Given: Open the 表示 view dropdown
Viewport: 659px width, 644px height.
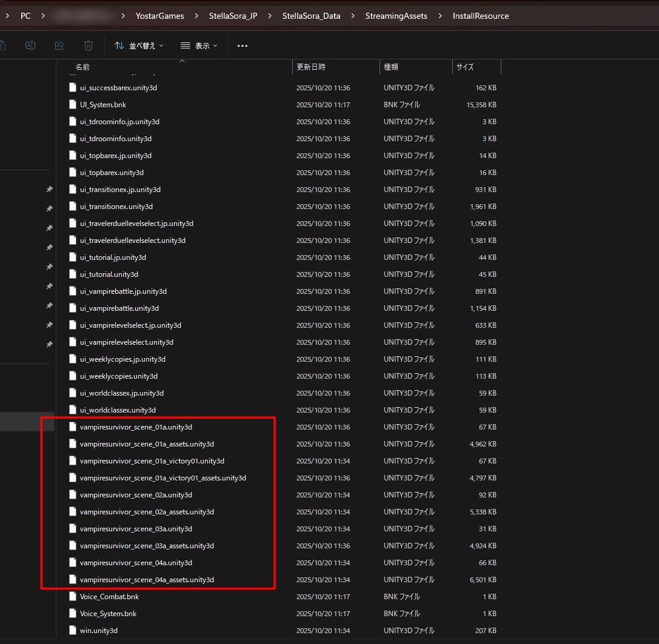Looking at the screenshot, I should pyautogui.click(x=199, y=45).
